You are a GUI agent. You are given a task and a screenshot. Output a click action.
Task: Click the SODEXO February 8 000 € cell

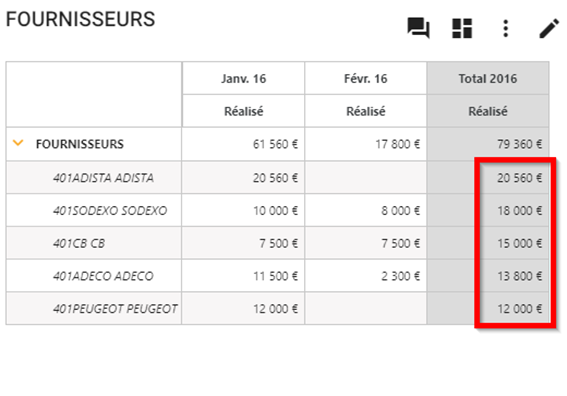point(366,210)
